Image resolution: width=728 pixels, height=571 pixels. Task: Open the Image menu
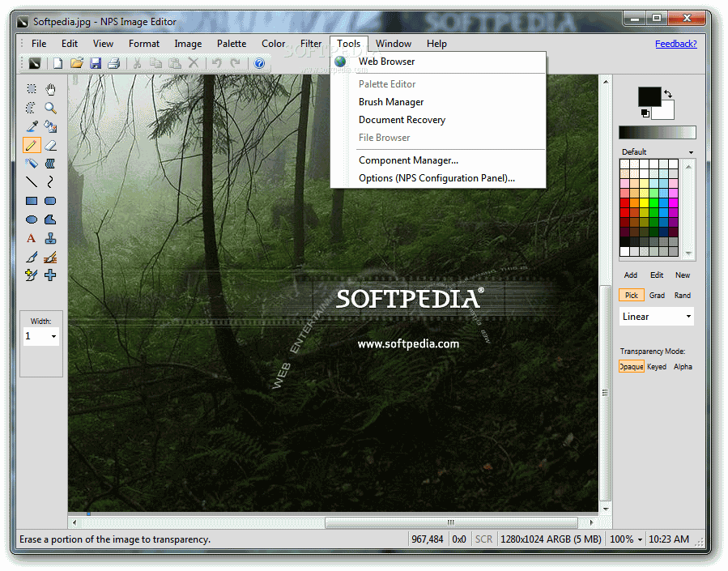[188, 44]
